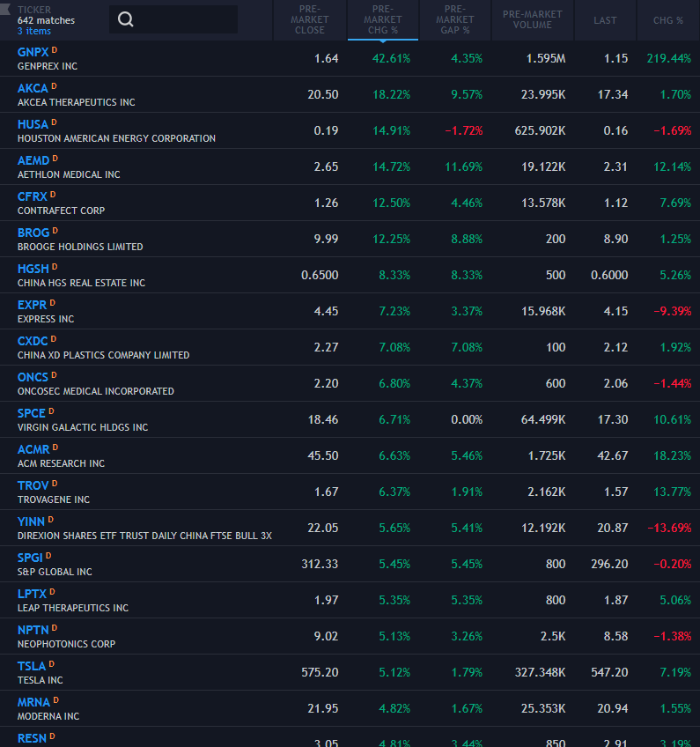Select GENPREX INC company name
700x747 pixels.
pos(48,66)
